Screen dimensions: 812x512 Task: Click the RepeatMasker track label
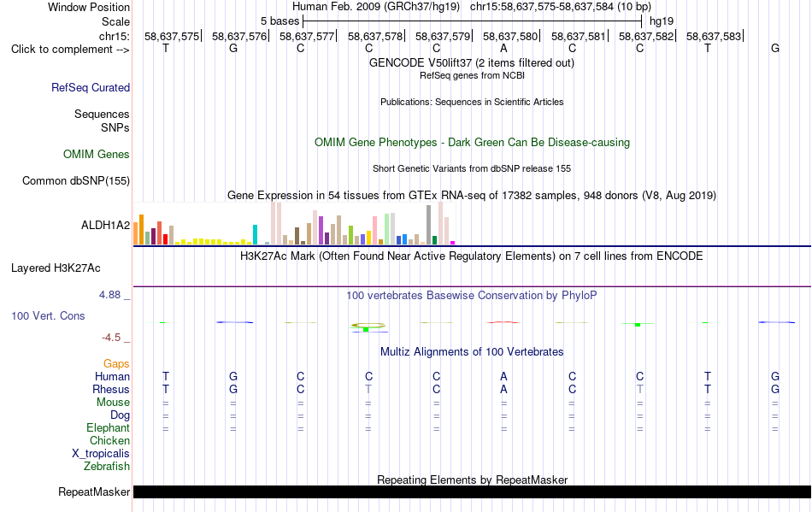[x=94, y=491]
